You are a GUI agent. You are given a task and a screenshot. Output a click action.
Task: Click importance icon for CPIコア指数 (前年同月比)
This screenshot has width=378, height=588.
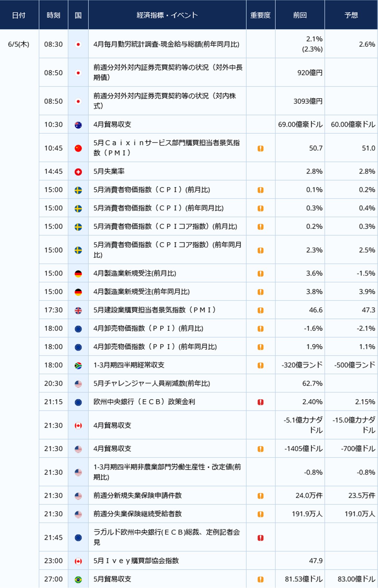[261, 250]
